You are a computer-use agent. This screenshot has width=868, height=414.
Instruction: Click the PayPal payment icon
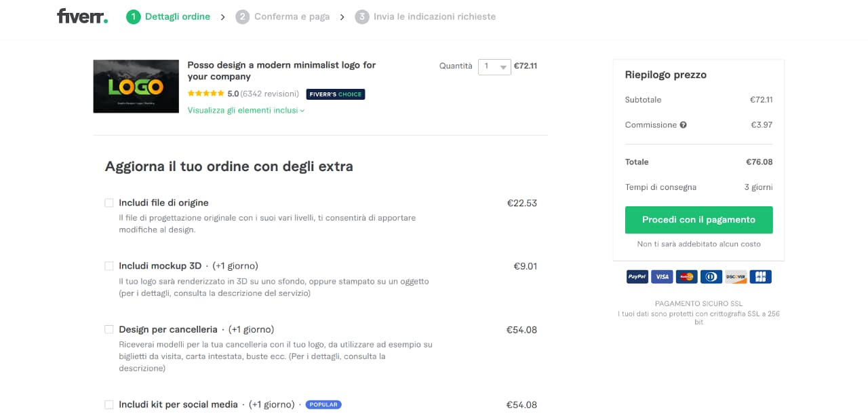tap(637, 277)
